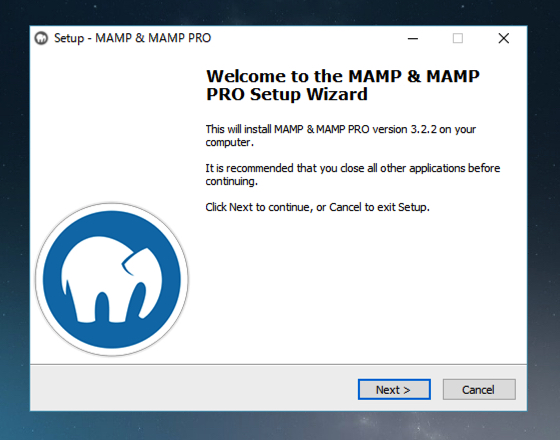560x440 pixels.
Task: Click the Next > button
Action: point(394,389)
